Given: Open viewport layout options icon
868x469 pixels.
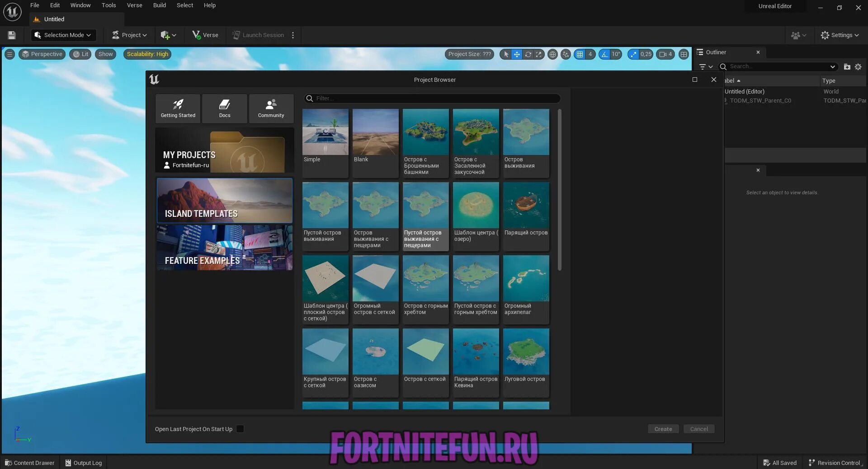Looking at the screenshot, I should pyautogui.click(x=684, y=54).
